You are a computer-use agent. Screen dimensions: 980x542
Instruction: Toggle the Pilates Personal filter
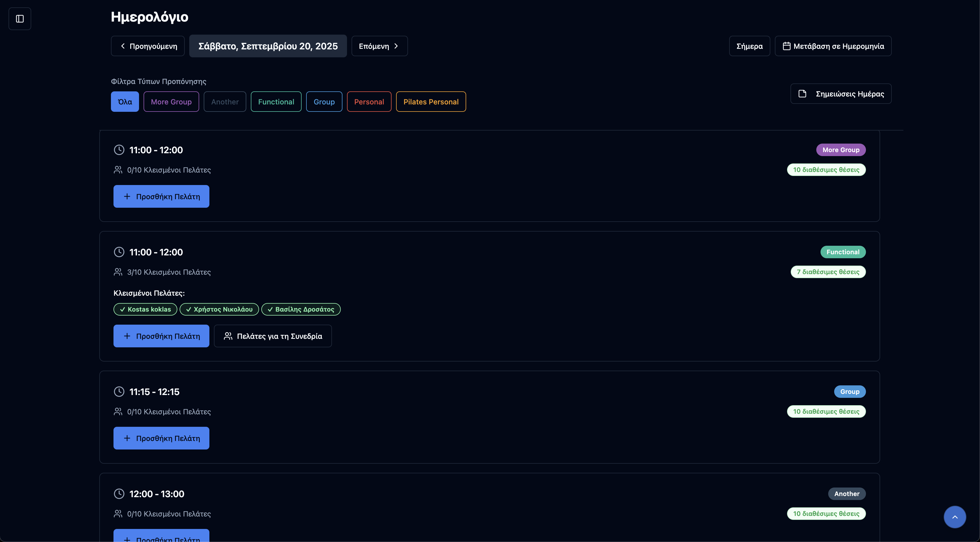[x=431, y=102]
